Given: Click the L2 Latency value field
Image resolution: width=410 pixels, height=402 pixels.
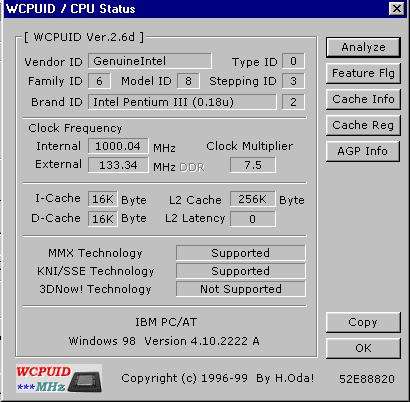Looking at the screenshot, I should click(x=253, y=219).
